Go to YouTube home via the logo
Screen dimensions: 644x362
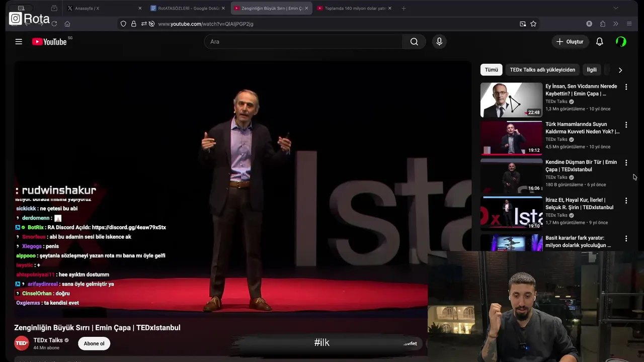coord(49,42)
